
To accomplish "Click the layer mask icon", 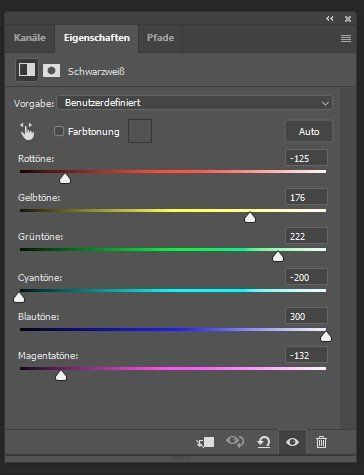I will pyautogui.click(x=51, y=71).
